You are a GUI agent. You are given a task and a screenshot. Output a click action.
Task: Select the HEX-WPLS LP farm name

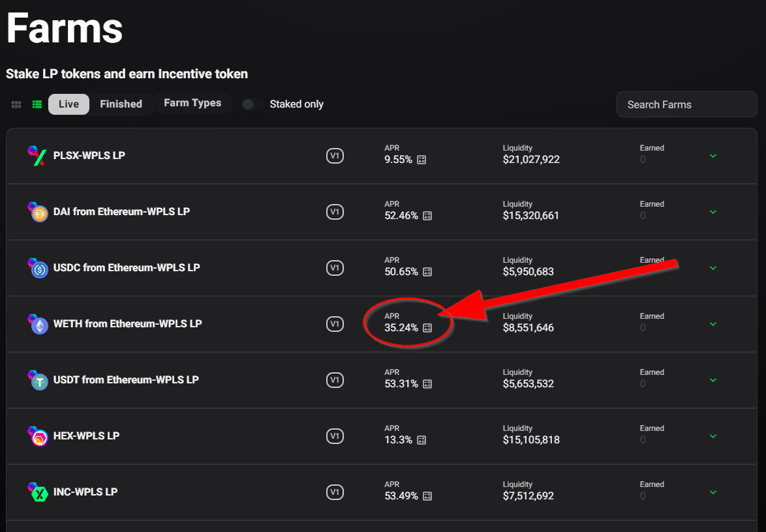click(86, 436)
